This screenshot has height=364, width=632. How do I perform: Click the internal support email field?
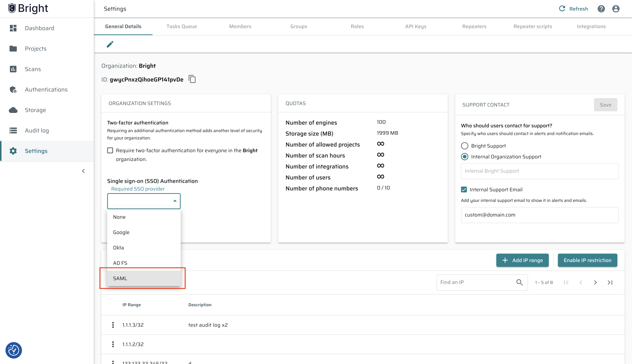pos(540,215)
